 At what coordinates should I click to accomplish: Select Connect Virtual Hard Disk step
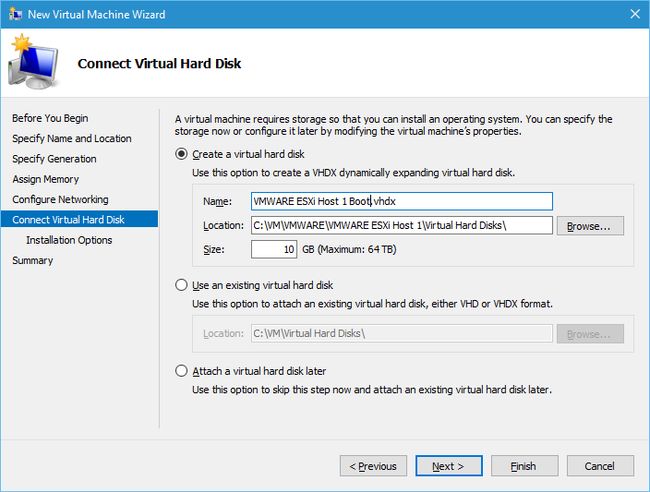coord(79,219)
